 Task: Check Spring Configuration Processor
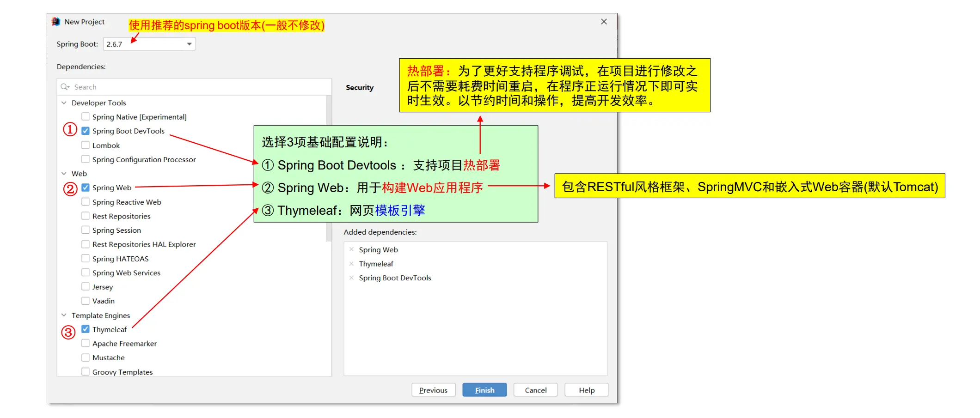tap(86, 159)
